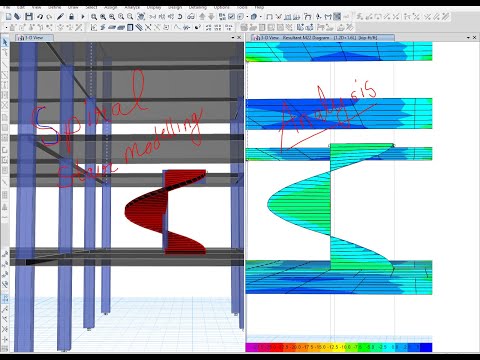The width and height of the screenshot is (480, 360).
Task: Click the magenta swatch in contour legend
Action: (x=251, y=347)
